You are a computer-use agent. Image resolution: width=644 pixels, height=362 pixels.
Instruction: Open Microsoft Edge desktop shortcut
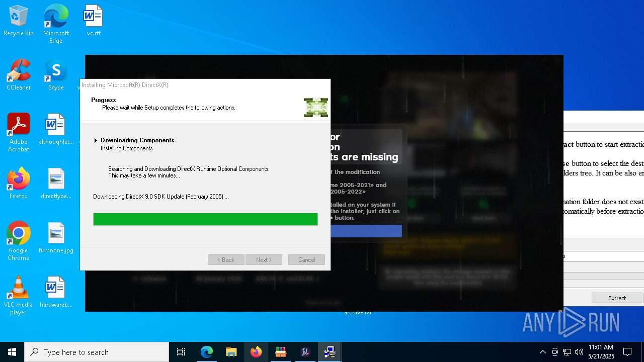pos(56,24)
